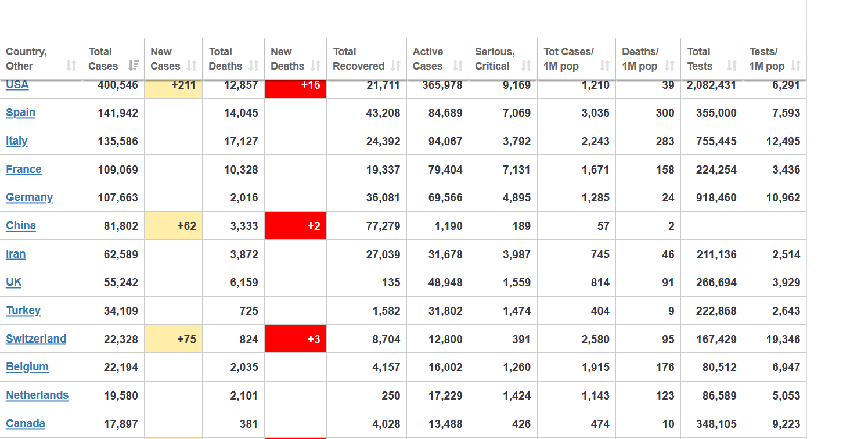Sort by Deaths/1M pop icon

670,66
